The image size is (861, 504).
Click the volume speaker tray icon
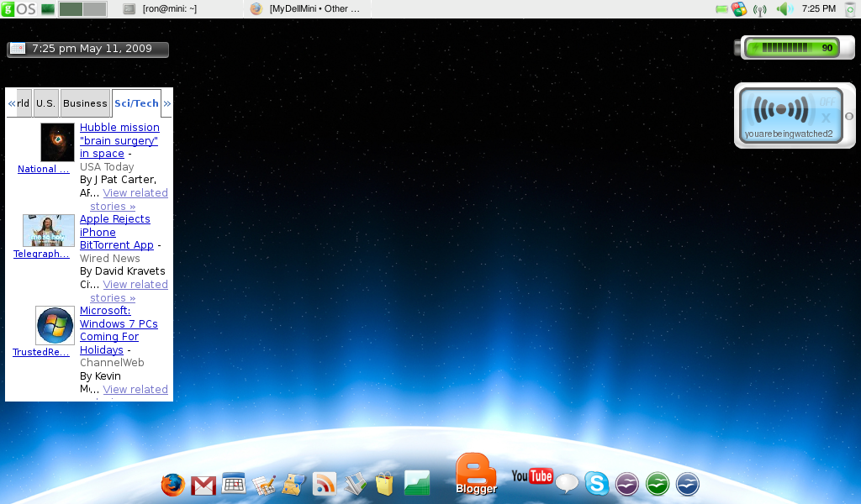pos(784,8)
